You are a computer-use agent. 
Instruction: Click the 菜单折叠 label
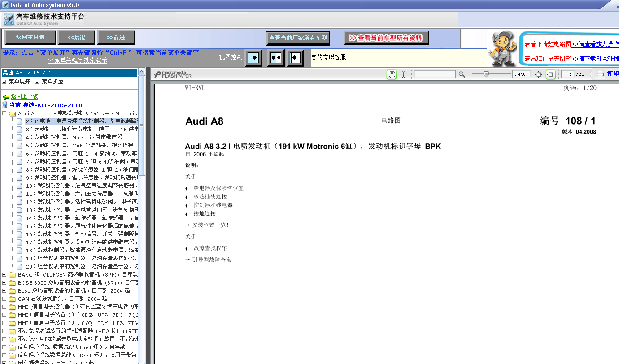pyautogui.click(x=52, y=82)
